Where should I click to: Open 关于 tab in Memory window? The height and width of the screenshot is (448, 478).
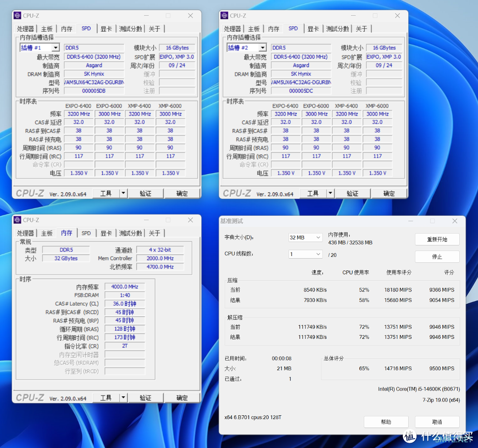click(x=154, y=234)
